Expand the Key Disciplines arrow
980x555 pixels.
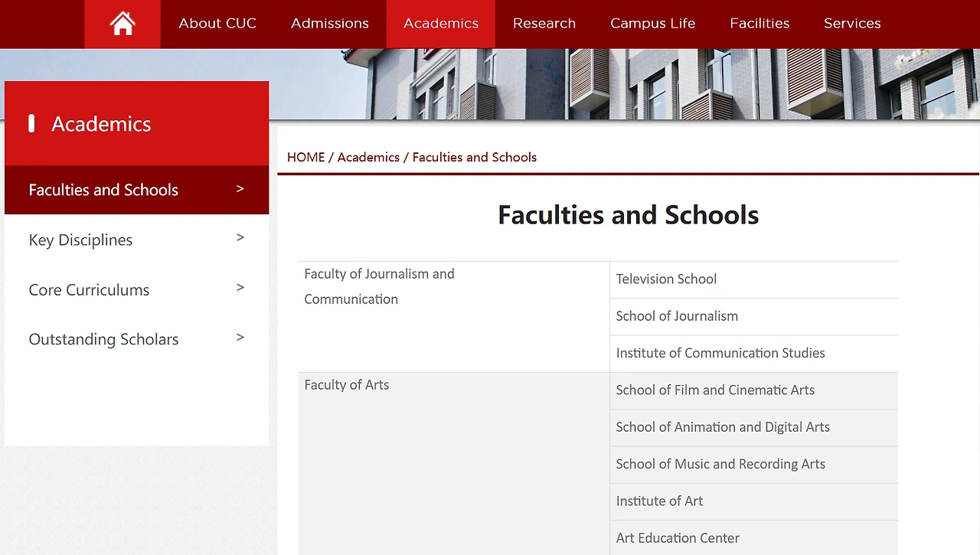pyautogui.click(x=240, y=238)
